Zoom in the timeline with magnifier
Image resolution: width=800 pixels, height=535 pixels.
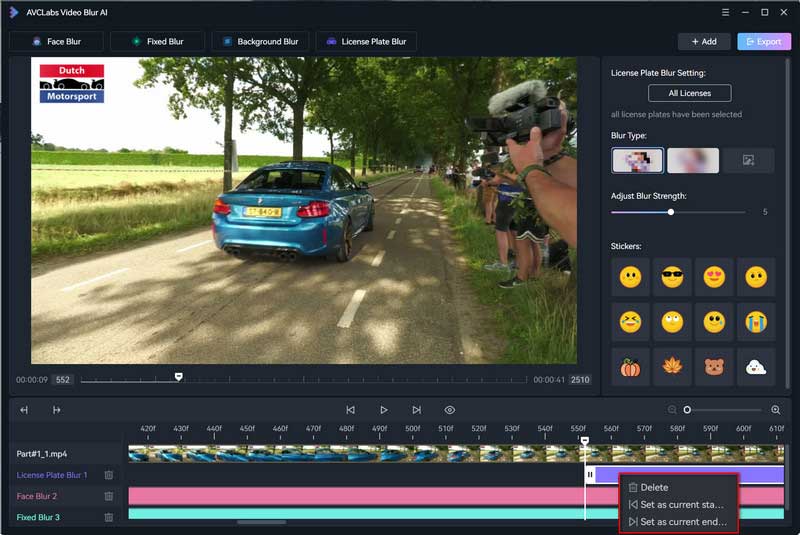(776, 410)
